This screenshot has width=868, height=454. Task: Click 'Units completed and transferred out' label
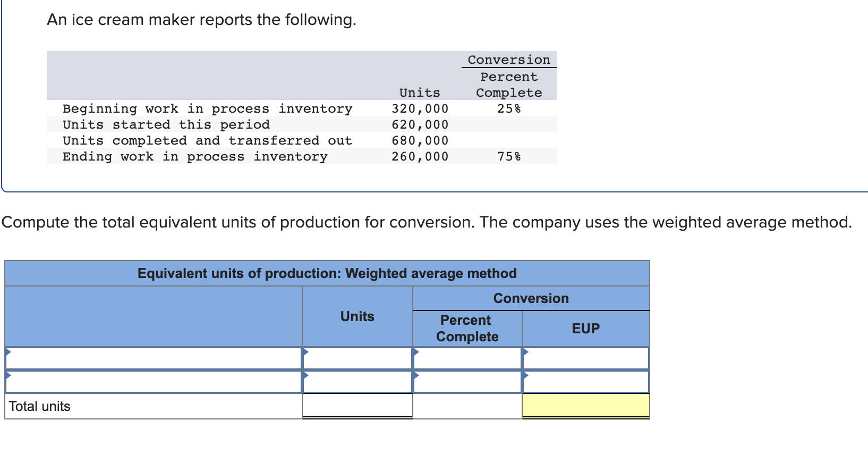[x=208, y=140]
